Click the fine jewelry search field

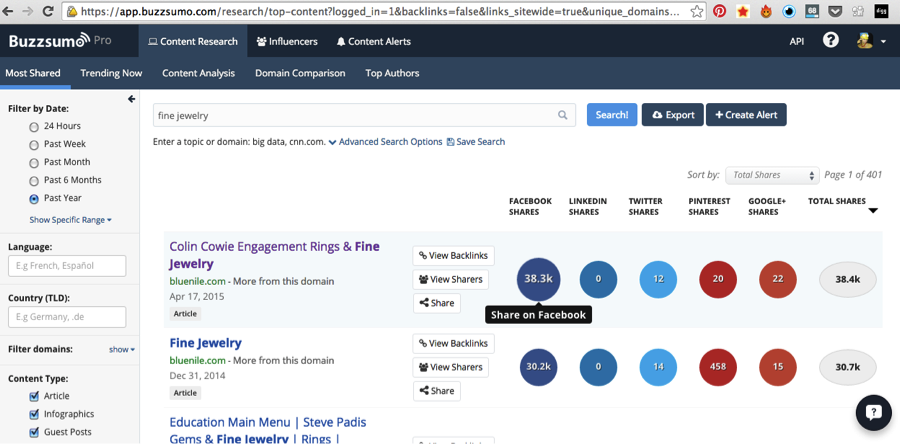[364, 115]
